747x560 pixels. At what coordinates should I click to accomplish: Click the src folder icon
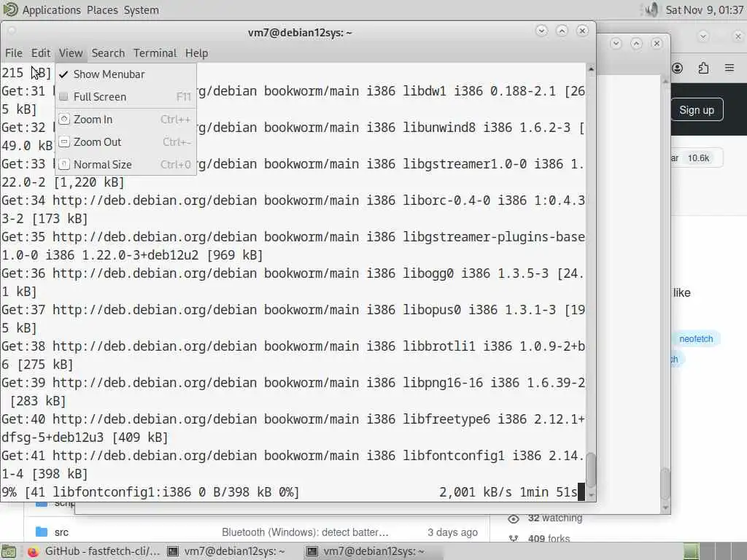[42, 532]
